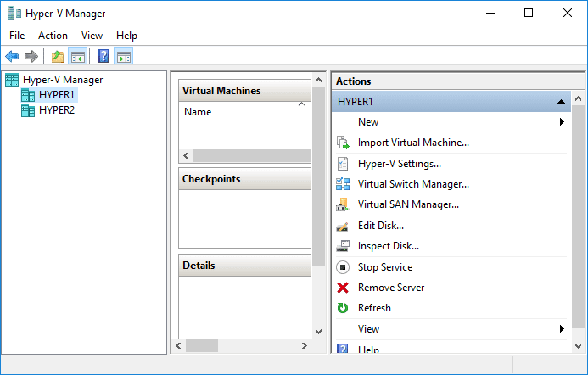Click center pane bottom scroll left arrow
The height and width of the screenshot is (375, 588).
(x=178, y=346)
